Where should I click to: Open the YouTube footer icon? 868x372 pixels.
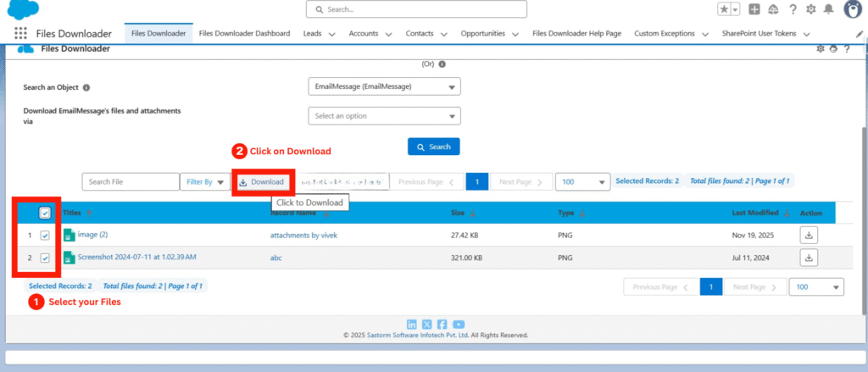tap(459, 325)
